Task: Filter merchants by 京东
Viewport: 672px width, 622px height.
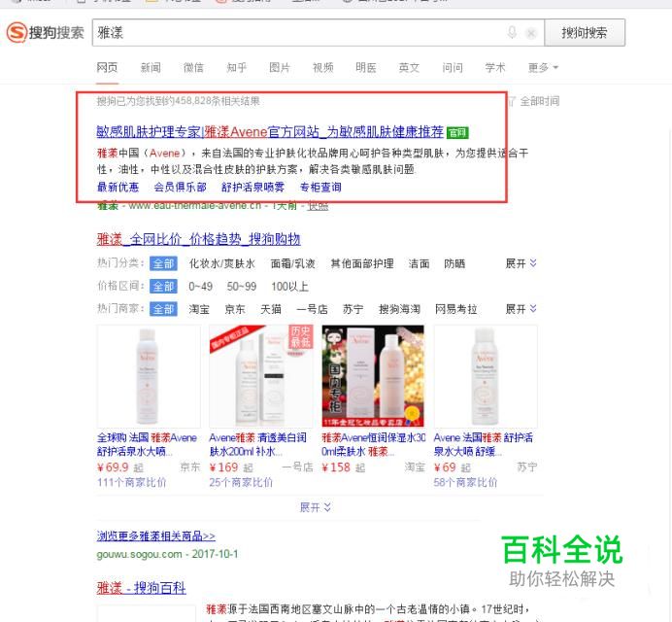Action: [235, 309]
